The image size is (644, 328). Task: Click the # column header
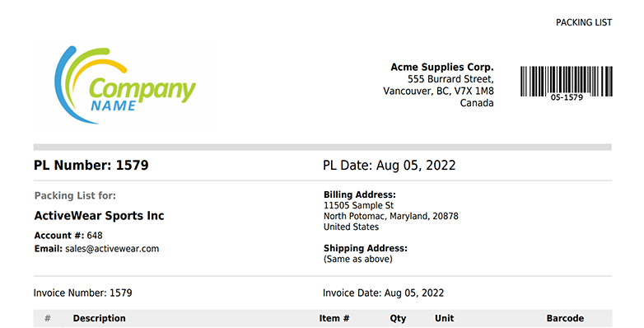(x=48, y=318)
